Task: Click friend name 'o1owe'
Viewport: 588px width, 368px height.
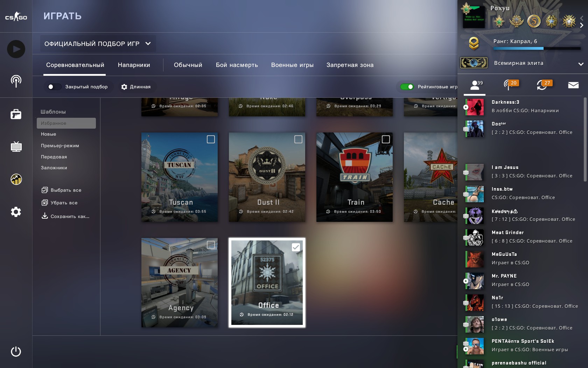Action: [499, 320]
